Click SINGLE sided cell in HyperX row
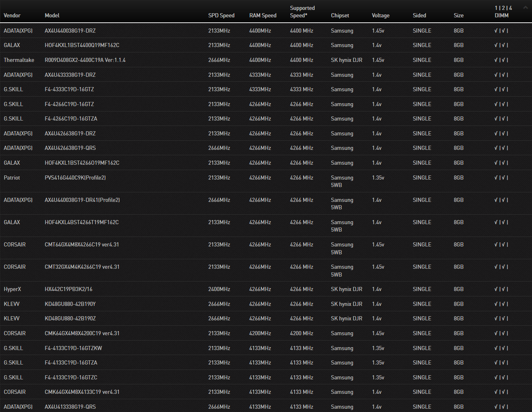The width and height of the screenshot is (532, 412). pos(422,289)
